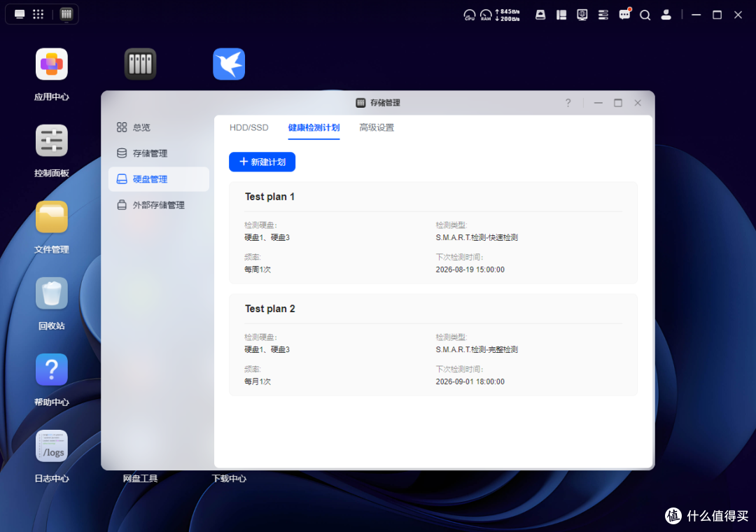Viewport: 756px width, 532px height.
Task: Click the network speed indicator
Action: click(x=507, y=15)
